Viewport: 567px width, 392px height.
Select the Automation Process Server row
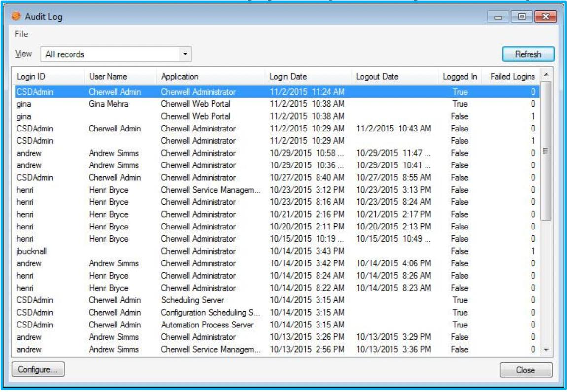[x=277, y=325]
